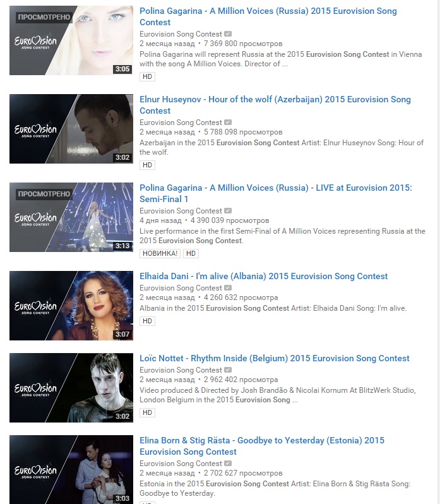The image size is (440, 504).
Task: Click HD badge under Polina Gagarina music video
Action: click(148, 76)
